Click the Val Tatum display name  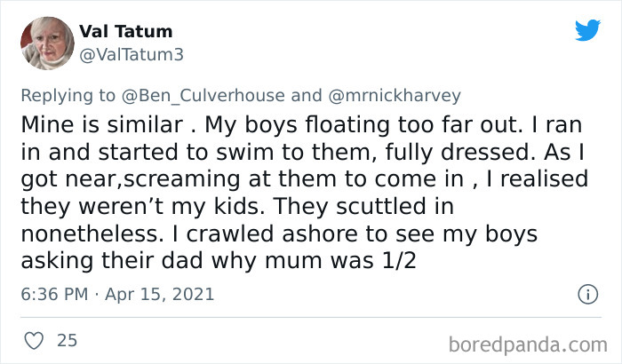[x=126, y=32]
